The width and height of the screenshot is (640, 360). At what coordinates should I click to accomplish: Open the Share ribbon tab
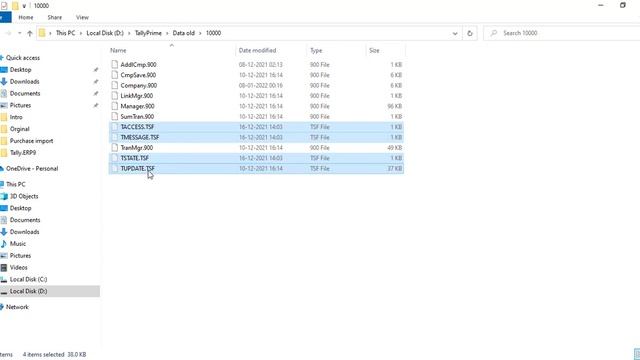54,18
